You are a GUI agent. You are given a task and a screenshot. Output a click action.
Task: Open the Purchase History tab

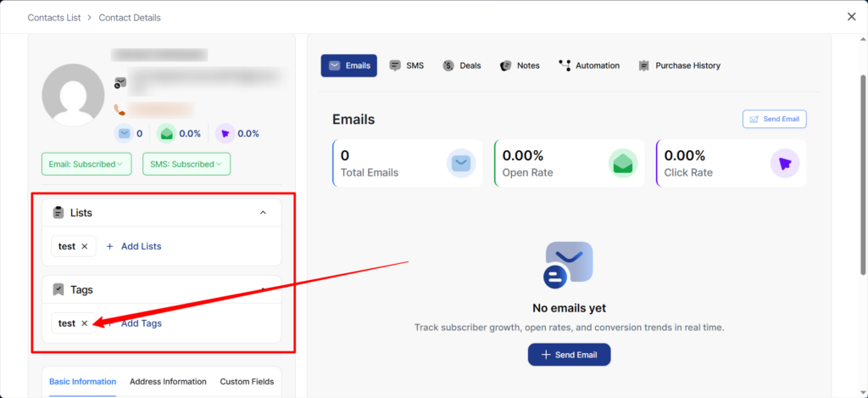(679, 65)
